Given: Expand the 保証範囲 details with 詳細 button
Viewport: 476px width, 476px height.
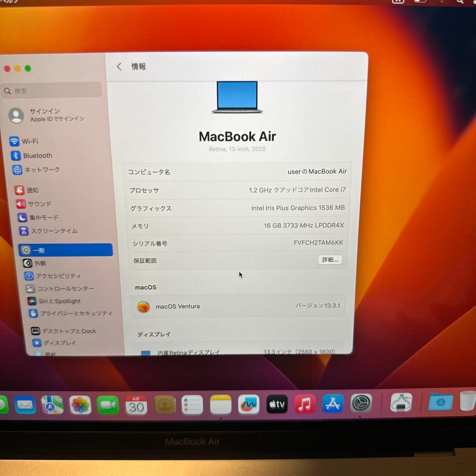Looking at the screenshot, I should 330,260.
